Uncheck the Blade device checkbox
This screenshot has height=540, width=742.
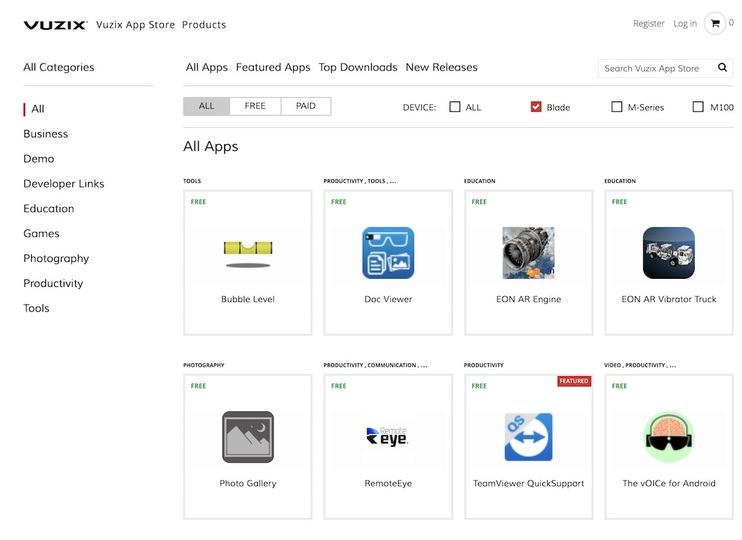tap(536, 107)
